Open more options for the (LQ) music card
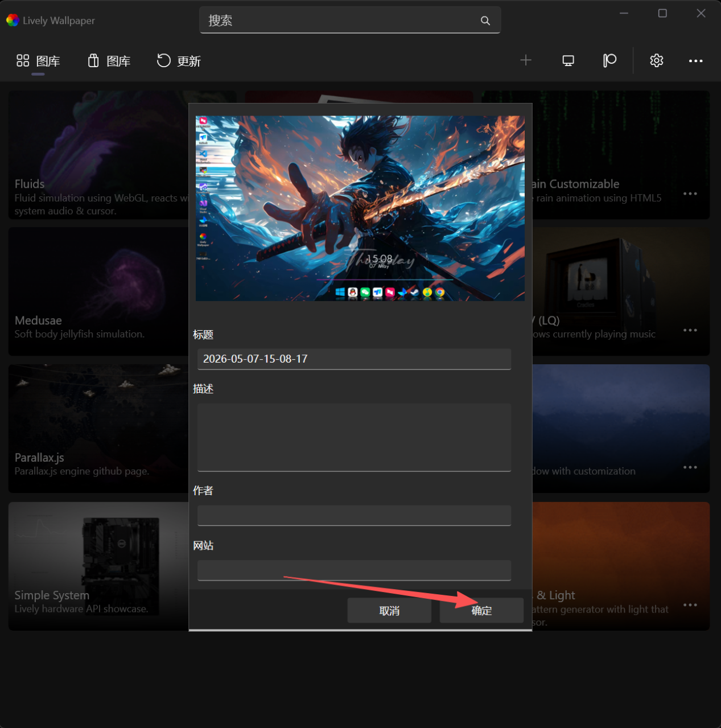 point(690,330)
